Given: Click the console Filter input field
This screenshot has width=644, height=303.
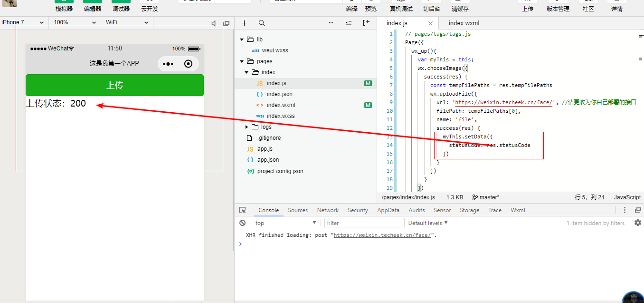Looking at the screenshot, I should click(x=363, y=223).
